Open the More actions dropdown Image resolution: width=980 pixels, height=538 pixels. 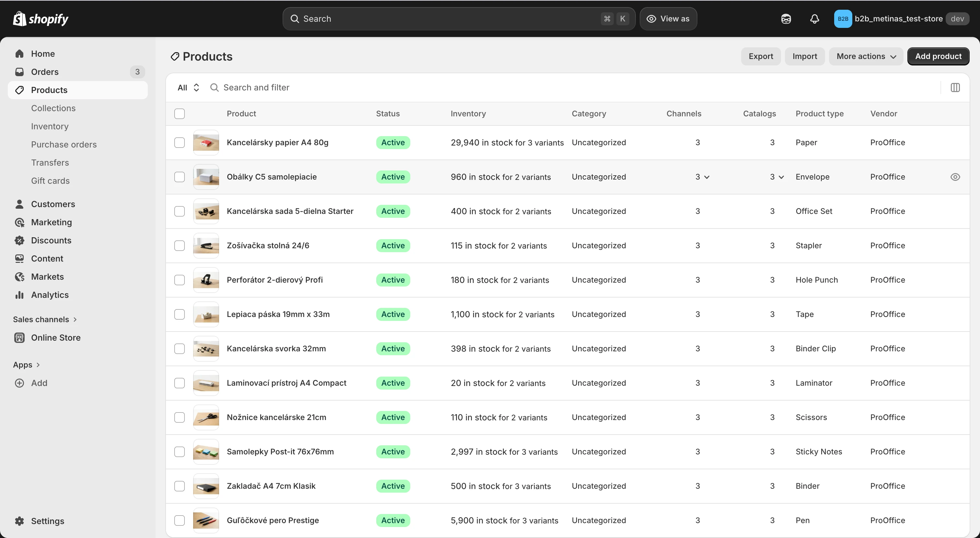866,56
